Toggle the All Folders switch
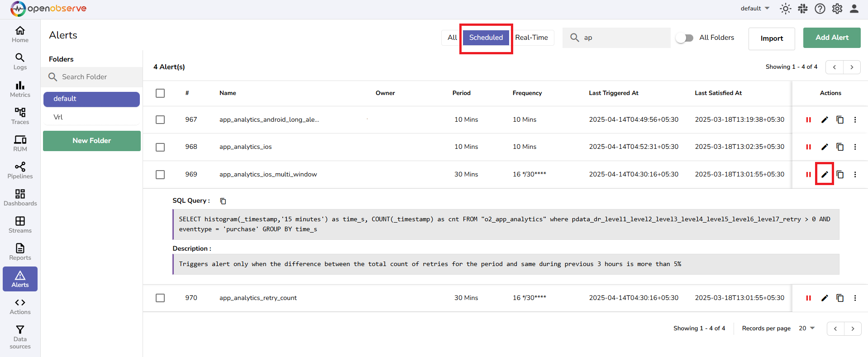 (x=684, y=38)
